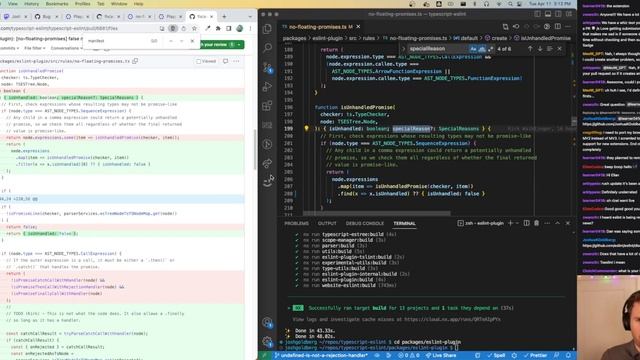
Task: Open the History menu in macOS menu bar
Action: point(31,4)
